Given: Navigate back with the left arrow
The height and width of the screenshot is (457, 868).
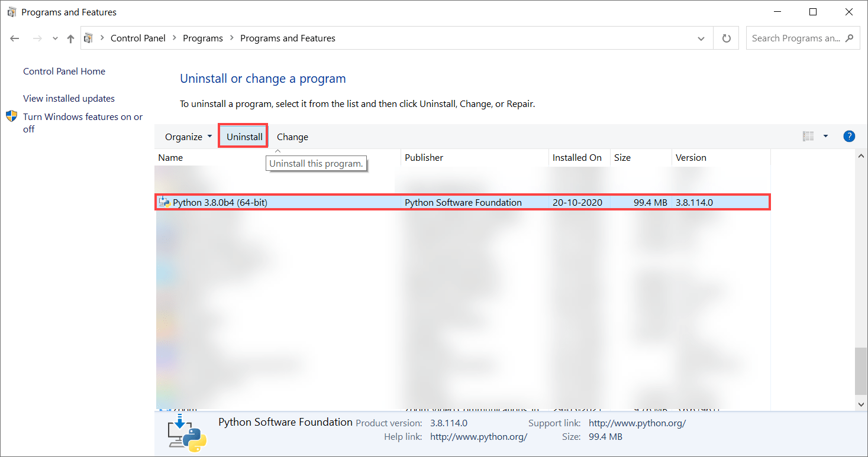Looking at the screenshot, I should (14, 38).
